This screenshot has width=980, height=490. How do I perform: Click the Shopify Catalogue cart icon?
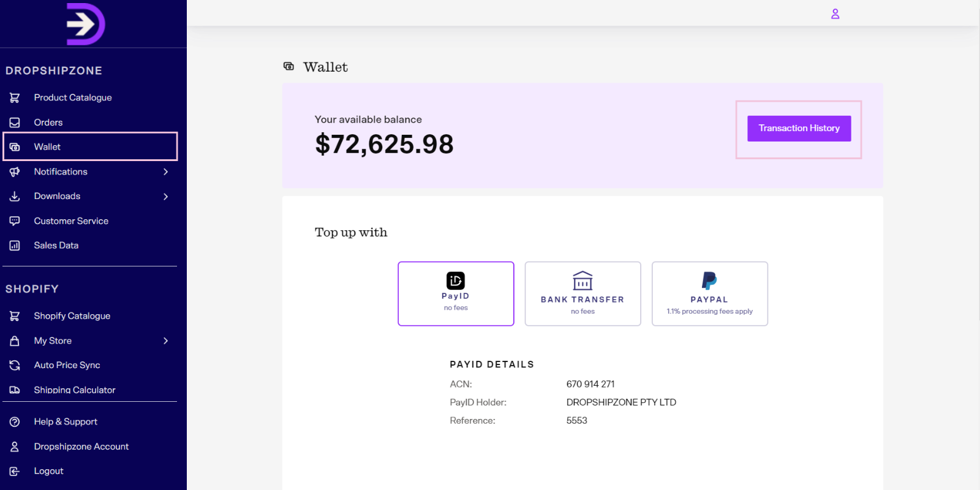pos(15,316)
